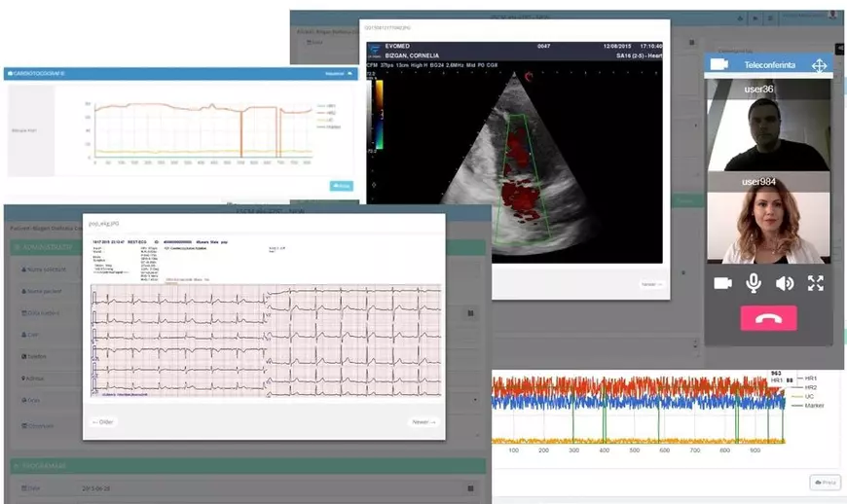
Task: Go to Newer image in ECG viewer
Action: coord(423,422)
